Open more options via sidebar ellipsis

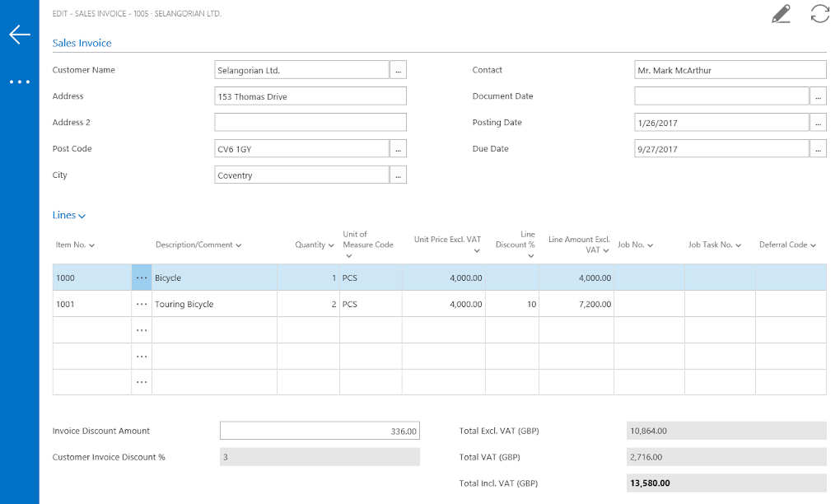click(x=18, y=82)
